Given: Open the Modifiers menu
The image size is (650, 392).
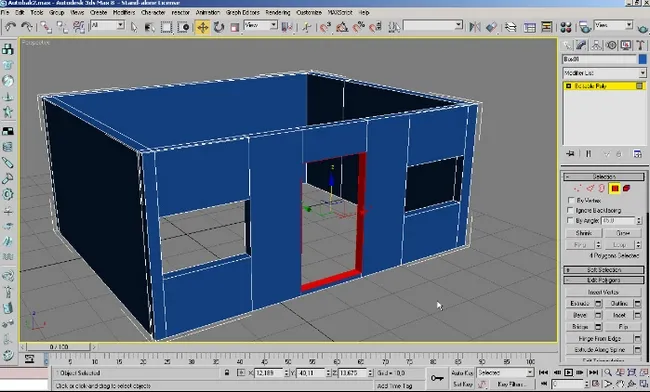Looking at the screenshot, I should point(124,12).
